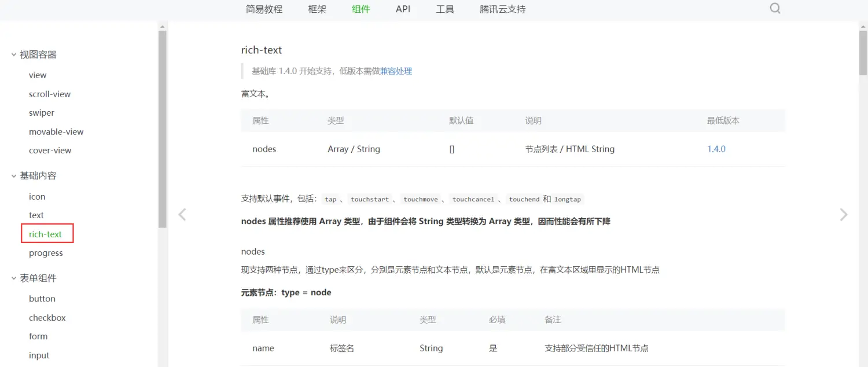Click the tap code label
The height and width of the screenshot is (367, 868).
click(330, 199)
